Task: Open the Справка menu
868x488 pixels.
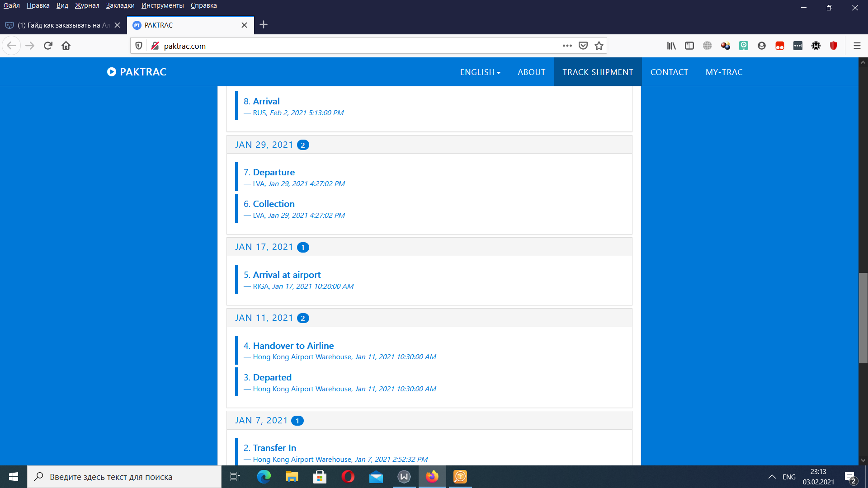Action: [203, 5]
